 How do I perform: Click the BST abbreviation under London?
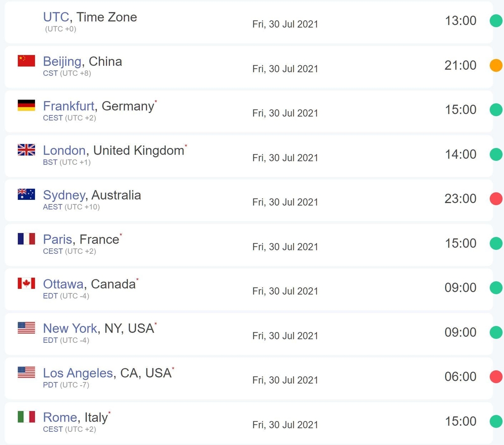(x=50, y=162)
